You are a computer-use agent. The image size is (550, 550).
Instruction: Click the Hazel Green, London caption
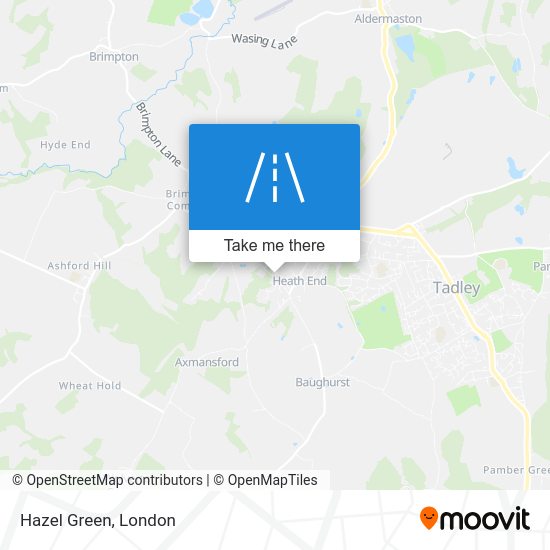98,520
